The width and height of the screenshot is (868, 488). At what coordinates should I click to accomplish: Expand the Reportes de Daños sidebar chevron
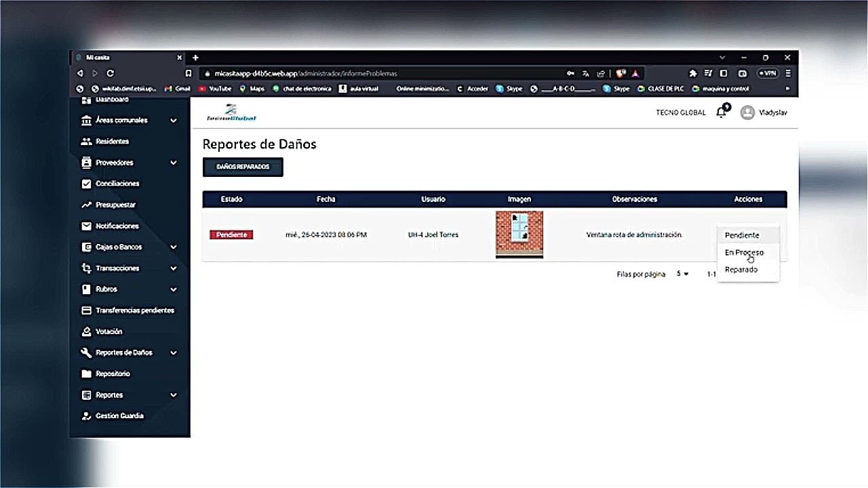pos(174,352)
